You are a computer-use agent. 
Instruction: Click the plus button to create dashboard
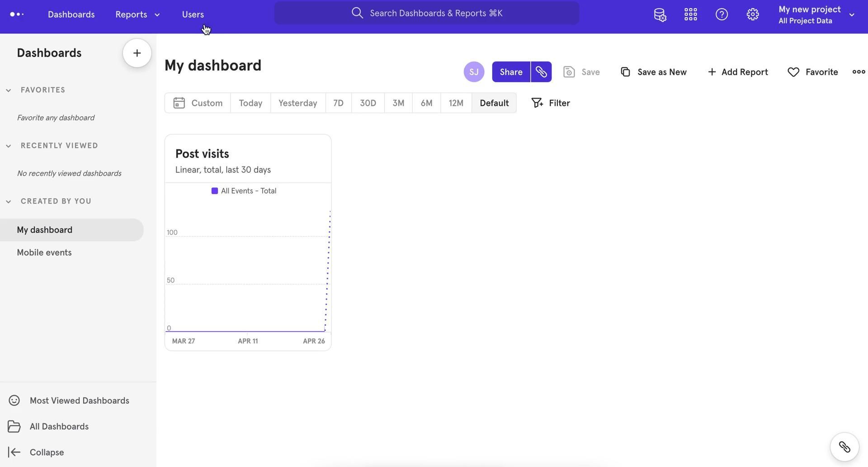(137, 53)
